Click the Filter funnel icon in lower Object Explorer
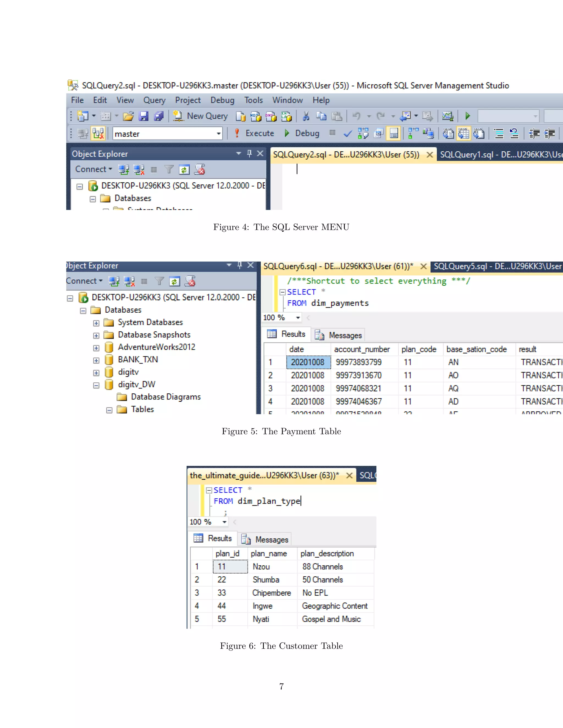 159,281
